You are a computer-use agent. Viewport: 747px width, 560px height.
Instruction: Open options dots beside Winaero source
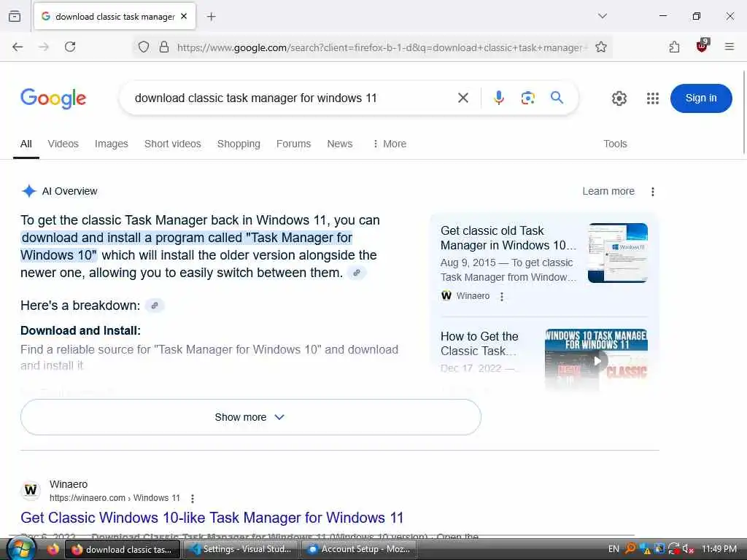point(502,296)
